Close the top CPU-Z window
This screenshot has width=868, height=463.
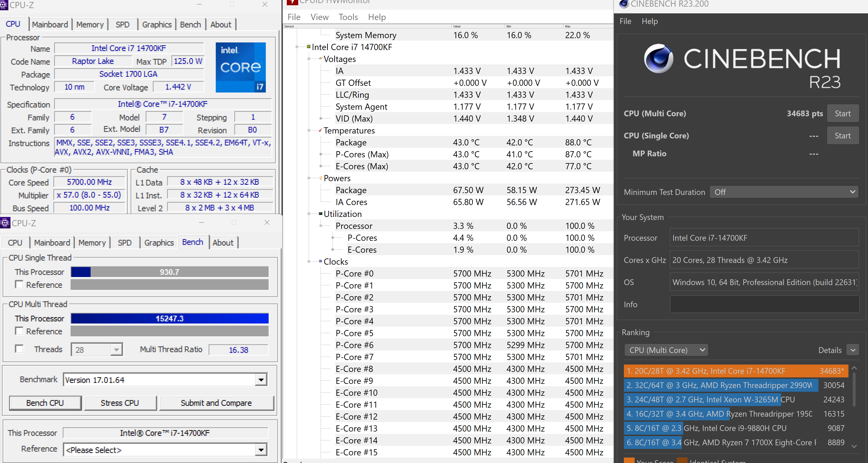pyautogui.click(x=265, y=4)
